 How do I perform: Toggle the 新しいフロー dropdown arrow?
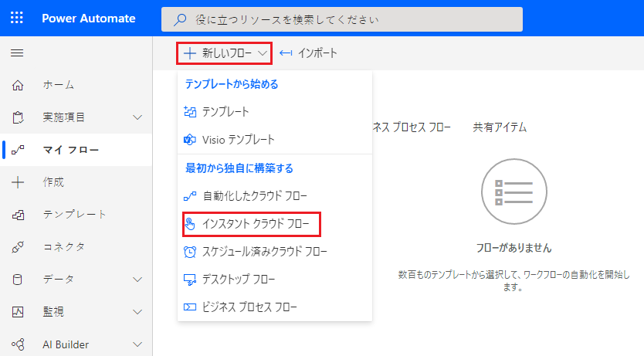click(x=263, y=53)
